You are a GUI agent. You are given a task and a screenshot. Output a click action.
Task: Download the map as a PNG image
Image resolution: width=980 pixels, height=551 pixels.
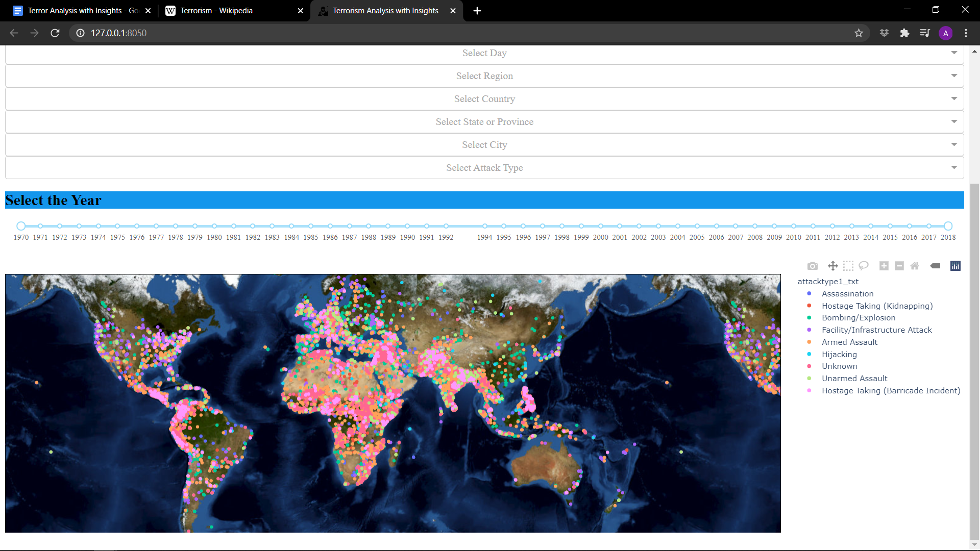pos(812,266)
